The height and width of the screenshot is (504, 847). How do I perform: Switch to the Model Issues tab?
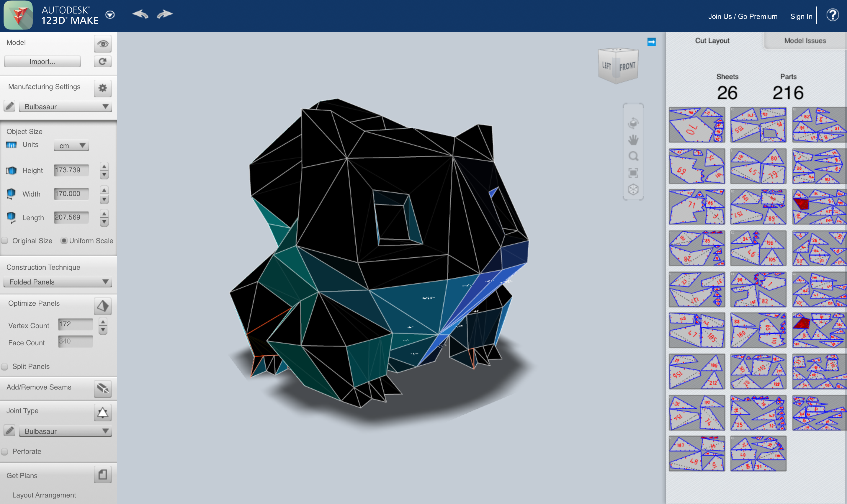coord(805,41)
